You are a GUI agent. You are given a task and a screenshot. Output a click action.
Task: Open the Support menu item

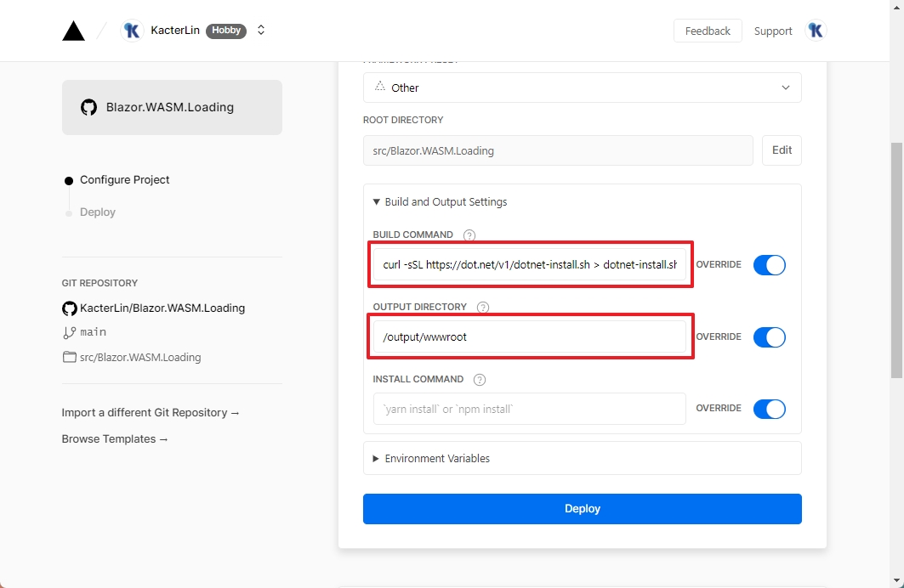click(x=772, y=31)
